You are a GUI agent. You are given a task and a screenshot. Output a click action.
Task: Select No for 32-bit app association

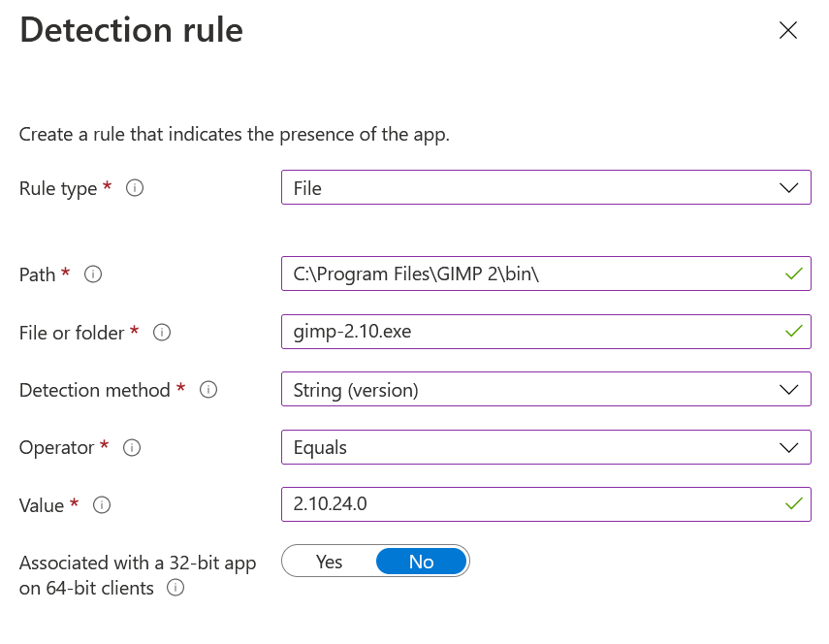tap(421, 562)
